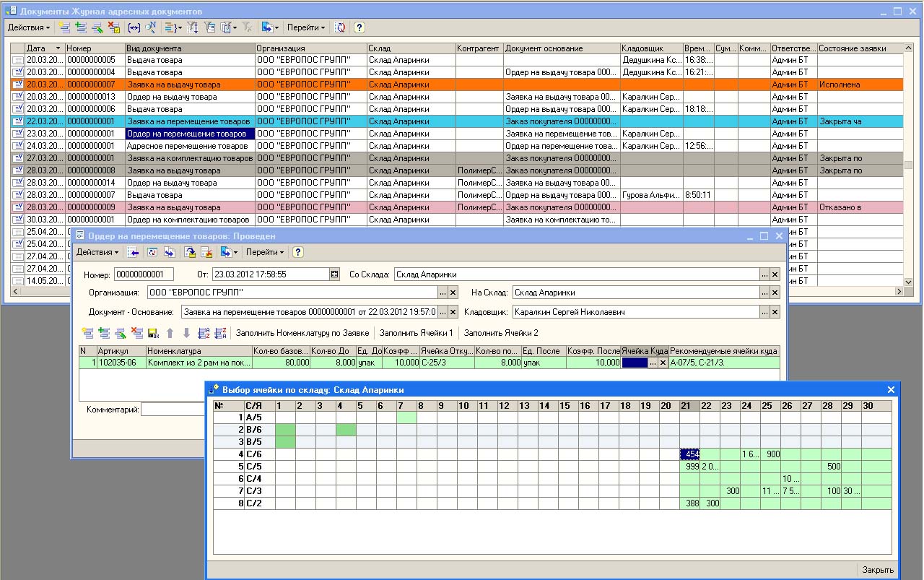Click the add new document icon in journal toolbar
The width and height of the screenshot is (924, 580).
pos(65,27)
